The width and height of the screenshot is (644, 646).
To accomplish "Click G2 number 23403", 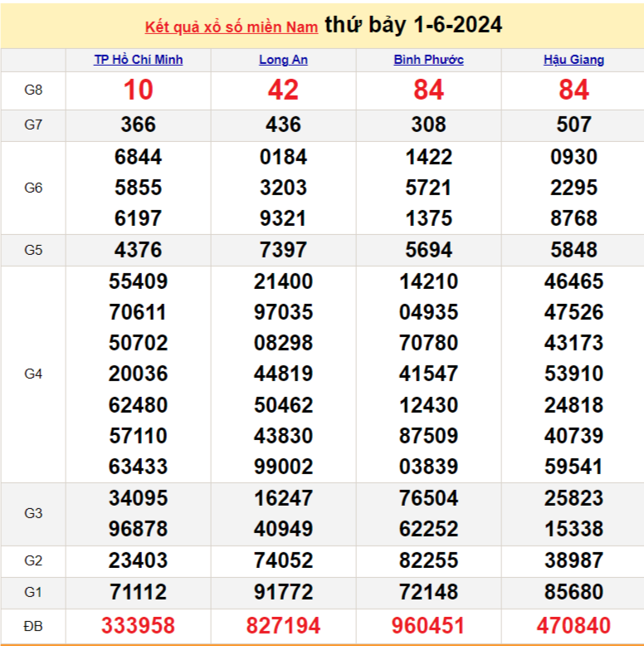I will [139, 560].
